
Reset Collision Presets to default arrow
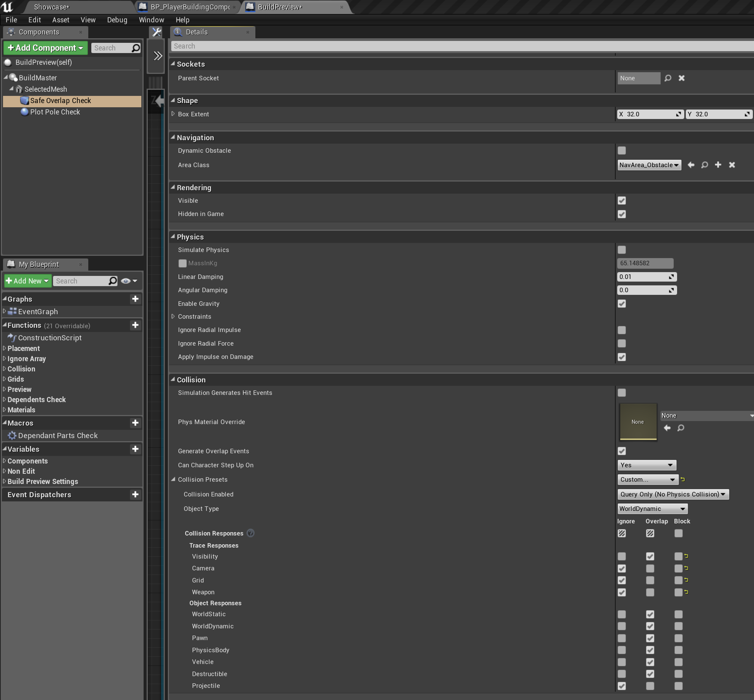683,479
